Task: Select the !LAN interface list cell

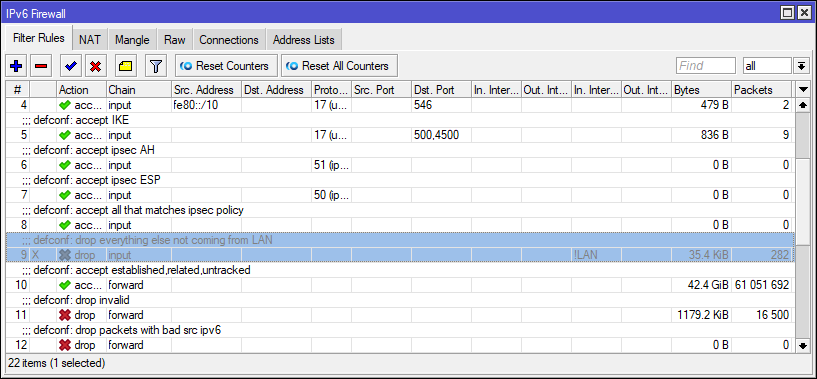Action: pos(596,255)
